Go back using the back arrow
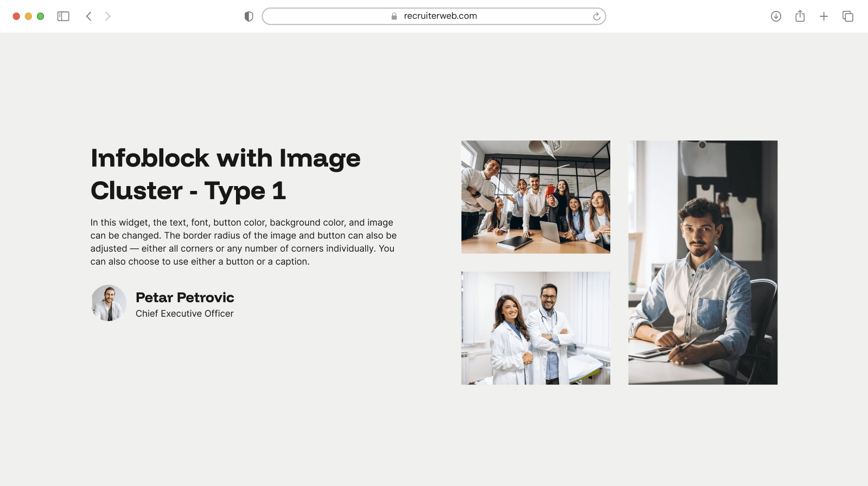This screenshot has width=868, height=486. point(89,16)
